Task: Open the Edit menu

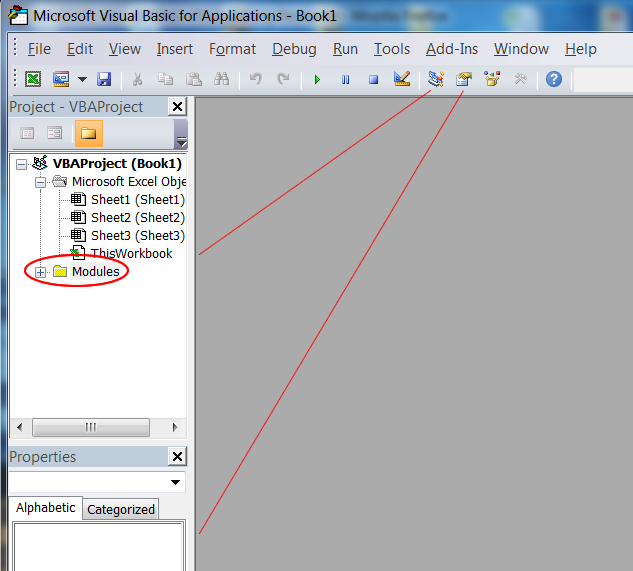Action: [80, 49]
